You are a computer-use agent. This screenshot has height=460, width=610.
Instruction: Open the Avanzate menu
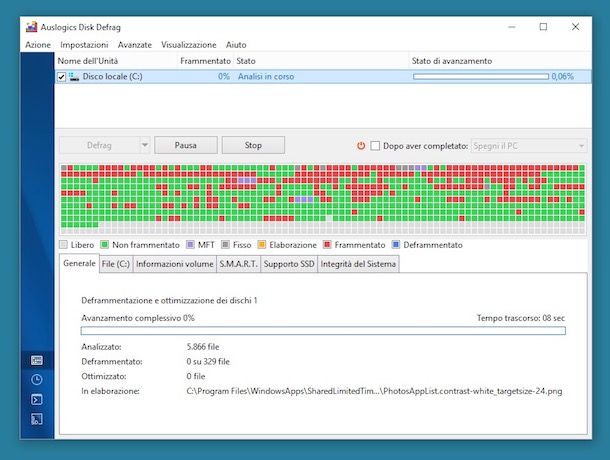click(x=135, y=45)
